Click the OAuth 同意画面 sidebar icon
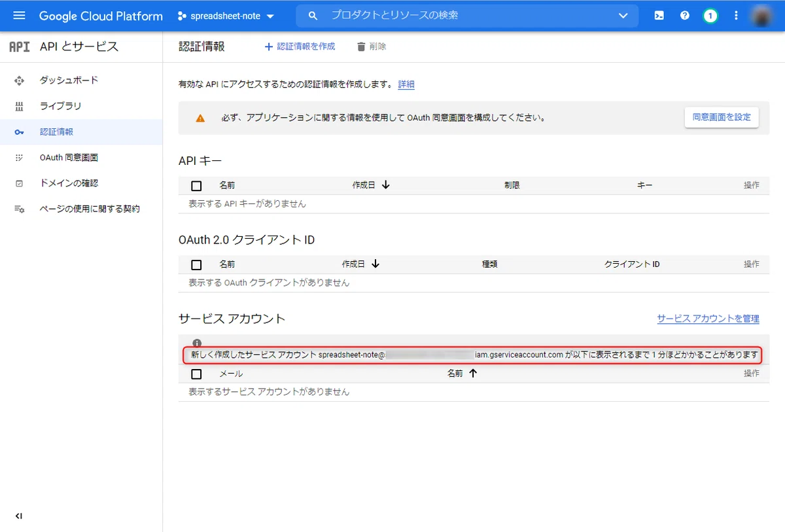The image size is (785, 532). (x=19, y=158)
